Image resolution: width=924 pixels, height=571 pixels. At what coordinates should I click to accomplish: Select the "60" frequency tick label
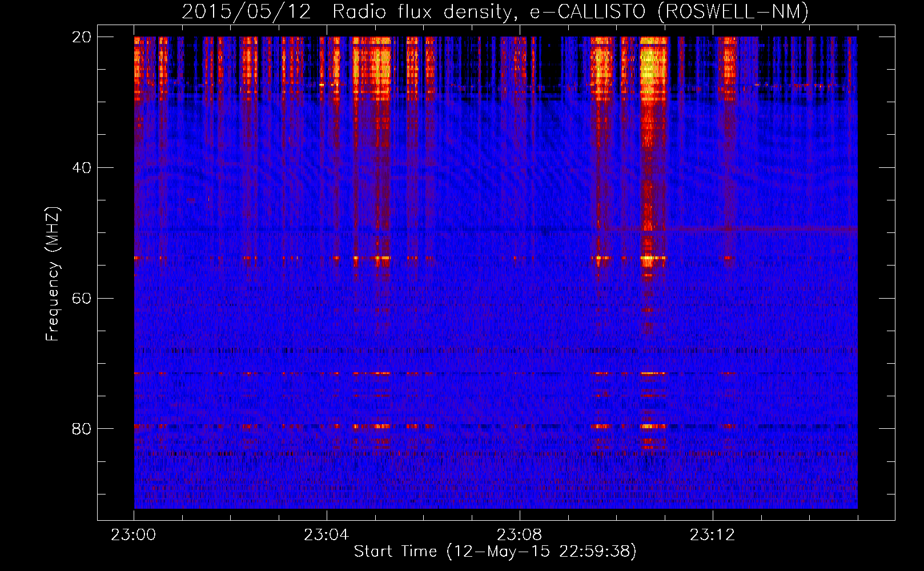coord(82,298)
